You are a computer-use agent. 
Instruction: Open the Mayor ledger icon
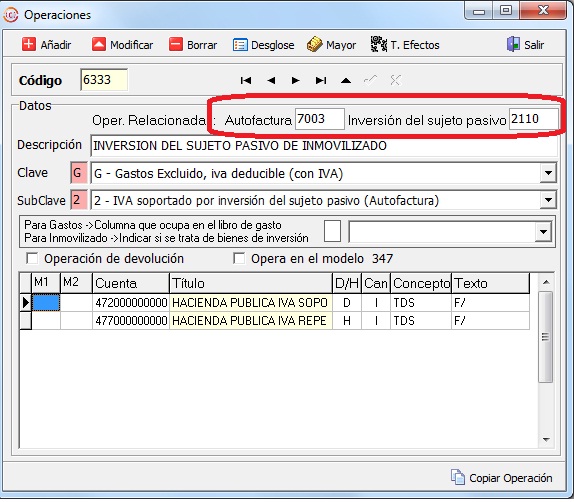314,44
